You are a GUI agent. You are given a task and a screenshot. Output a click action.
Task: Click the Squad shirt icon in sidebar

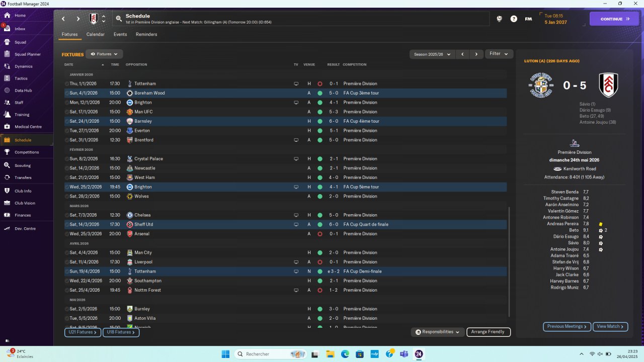coord(7,42)
